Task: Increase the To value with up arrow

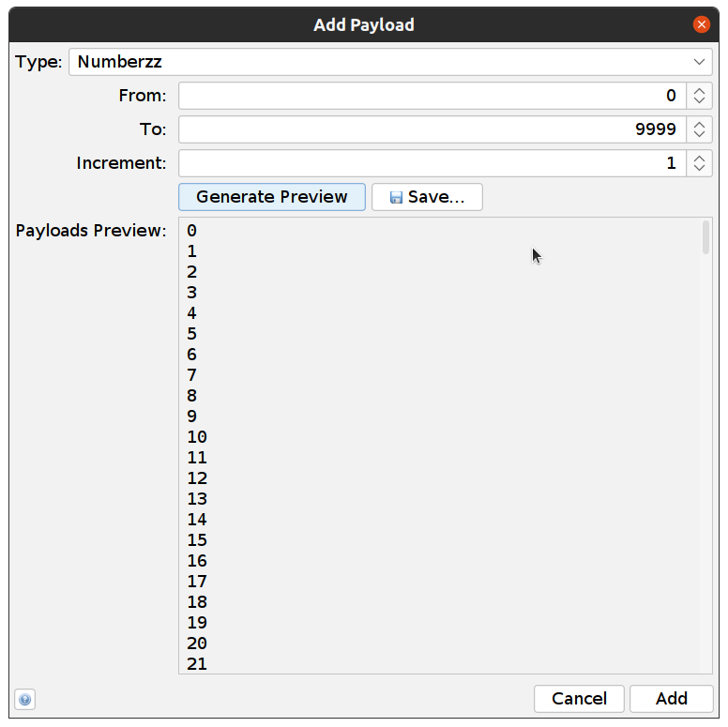Action: coord(699,125)
